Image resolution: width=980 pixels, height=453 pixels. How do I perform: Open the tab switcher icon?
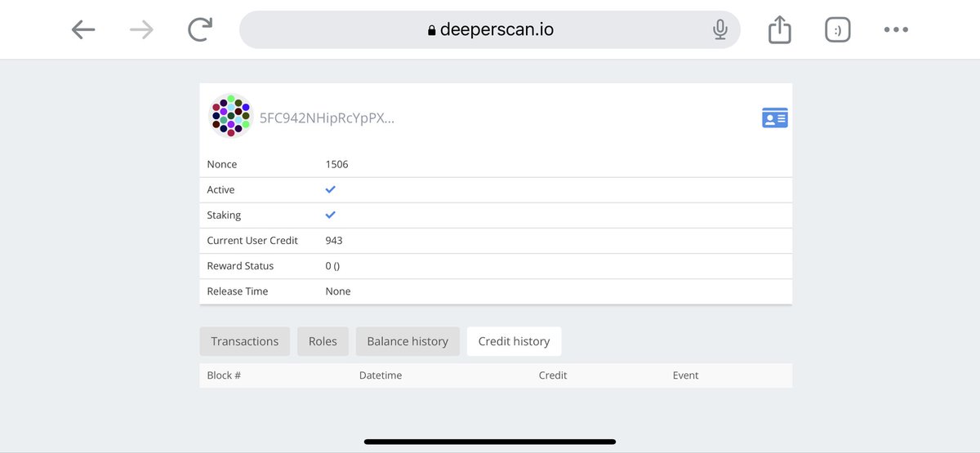pos(838,30)
